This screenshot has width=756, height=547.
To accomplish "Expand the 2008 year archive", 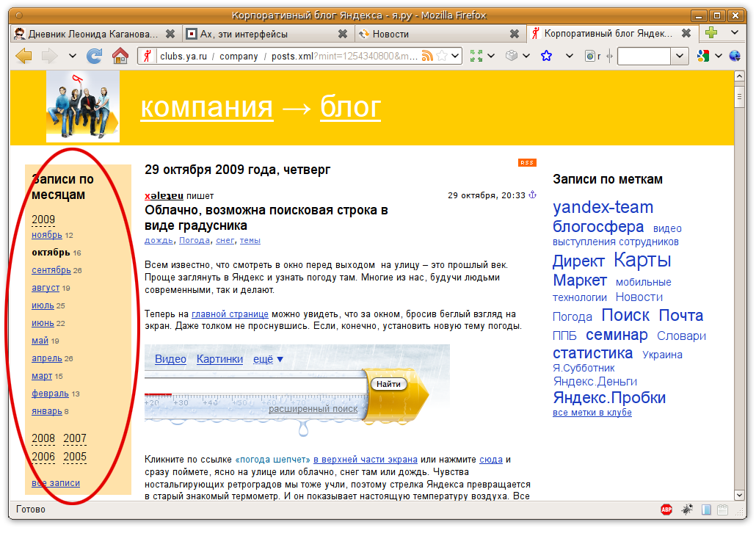I will (x=43, y=438).
